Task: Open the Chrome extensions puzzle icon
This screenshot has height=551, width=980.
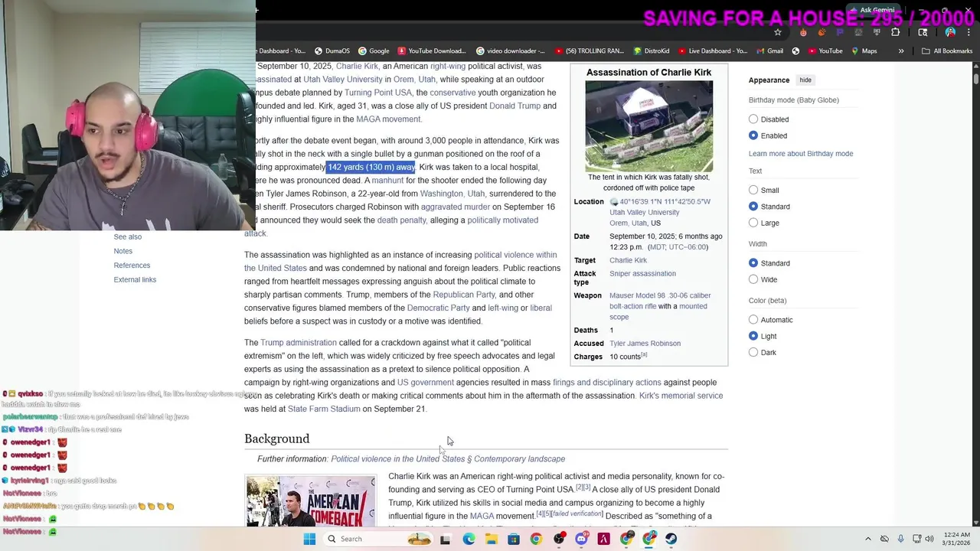Action: click(895, 32)
